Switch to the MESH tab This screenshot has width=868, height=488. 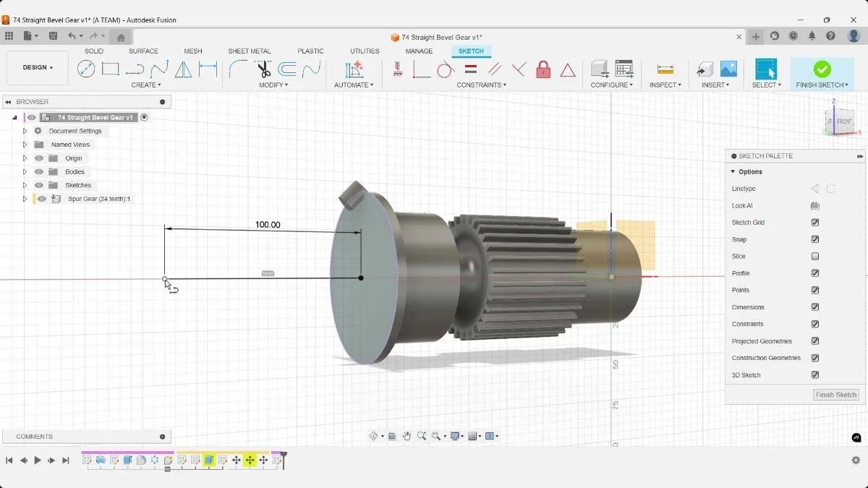193,51
